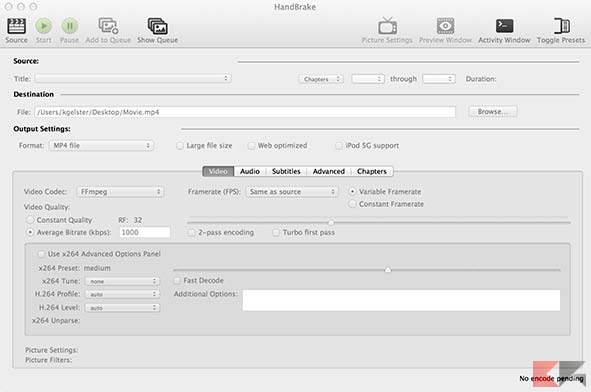Viewport: 591px width, 392px height.
Task: Open the Title dropdown
Action: [x=133, y=78]
